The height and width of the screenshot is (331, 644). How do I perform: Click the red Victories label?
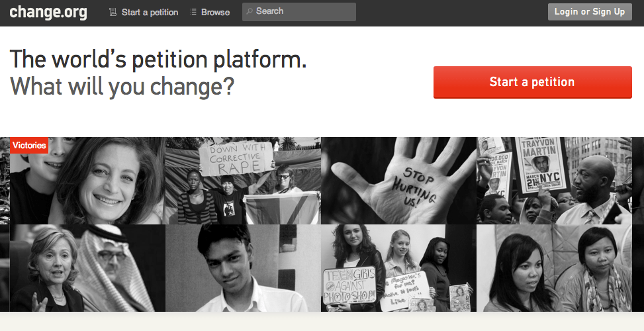tap(29, 146)
